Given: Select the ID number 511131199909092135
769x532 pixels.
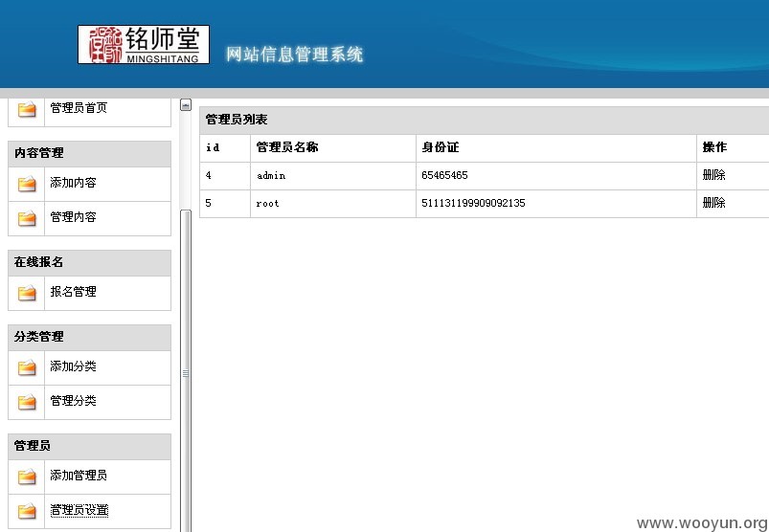Looking at the screenshot, I should 473,203.
